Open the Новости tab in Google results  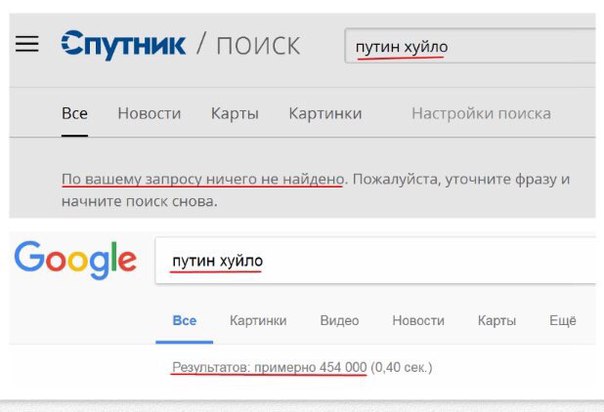pyautogui.click(x=418, y=321)
